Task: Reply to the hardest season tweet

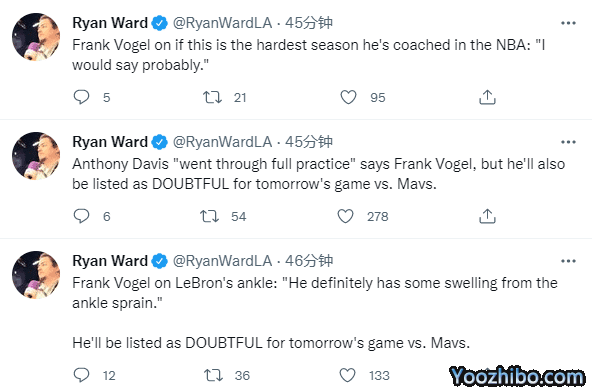Action: 81,97
